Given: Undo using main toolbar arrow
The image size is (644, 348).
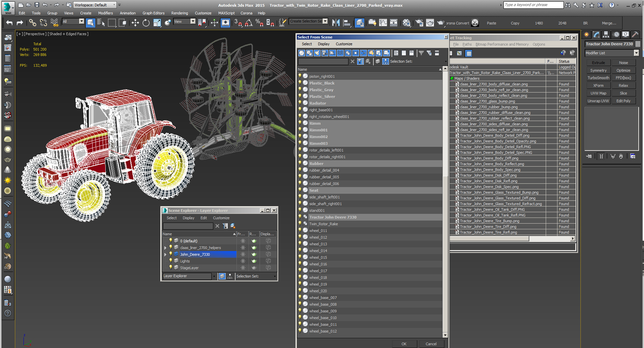Looking at the screenshot, I should point(9,23).
